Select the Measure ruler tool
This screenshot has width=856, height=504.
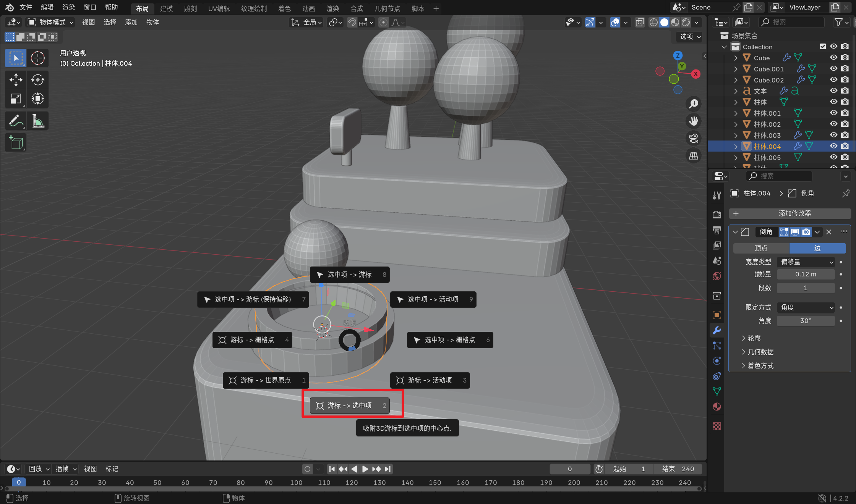point(37,121)
